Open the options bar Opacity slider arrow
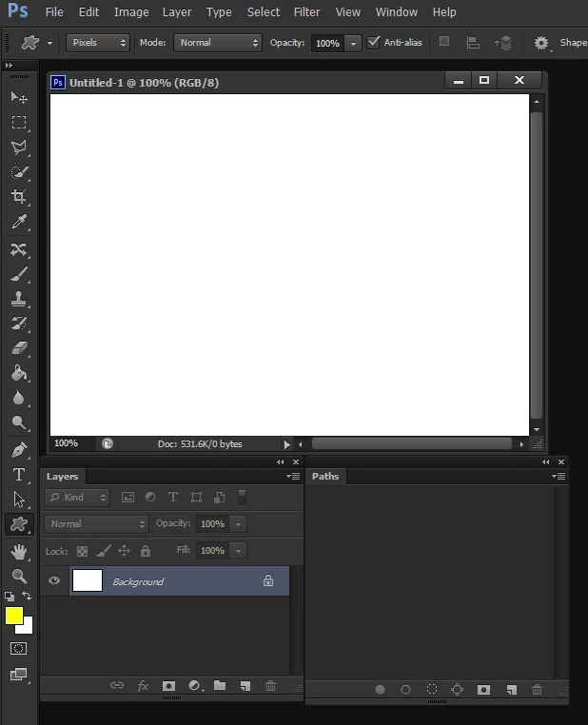The image size is (588, 725). coord(353,44)
